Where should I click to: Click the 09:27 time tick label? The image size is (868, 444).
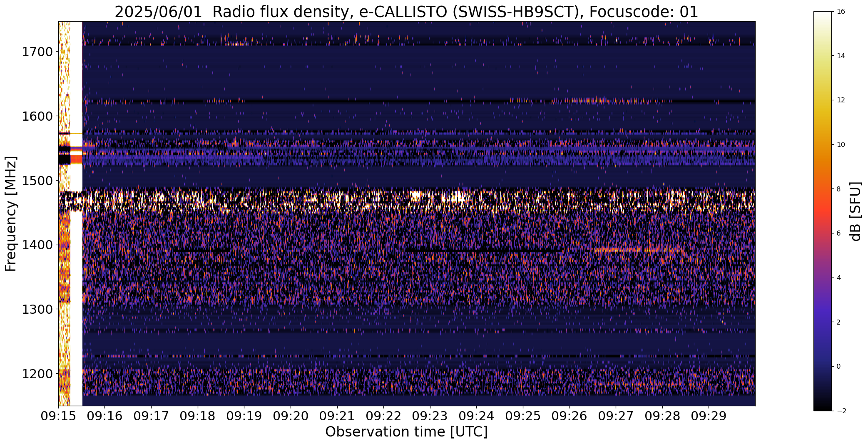616,416
